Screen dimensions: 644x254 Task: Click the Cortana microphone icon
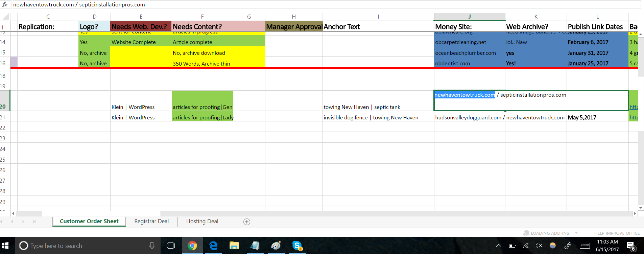click(152, 246)
